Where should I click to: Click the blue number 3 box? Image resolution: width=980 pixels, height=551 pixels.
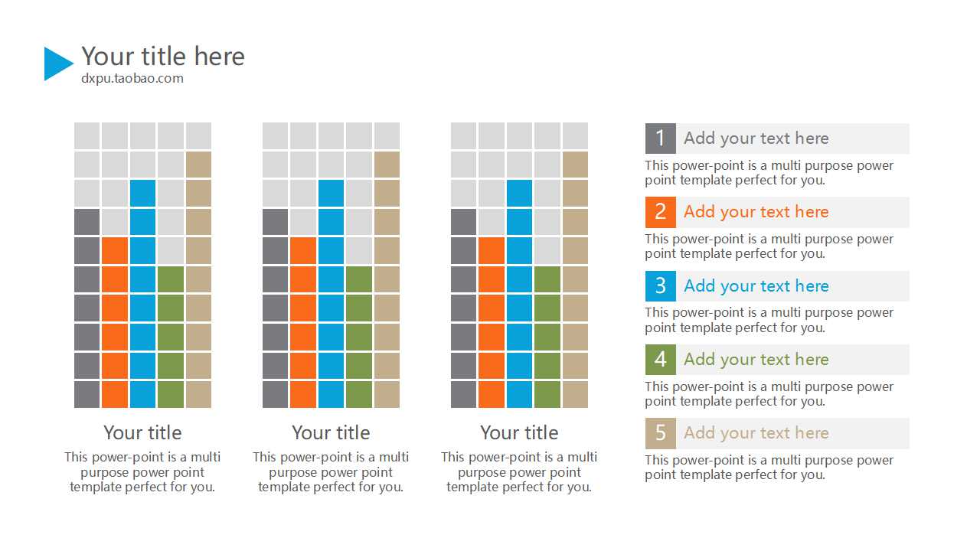[x=660, y=286]
